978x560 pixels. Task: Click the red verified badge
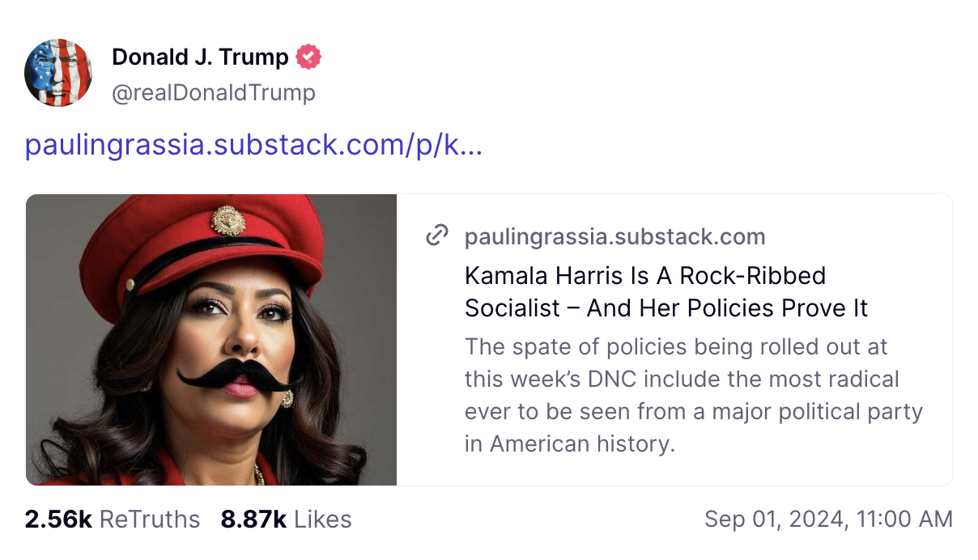[x=308, y=57]
